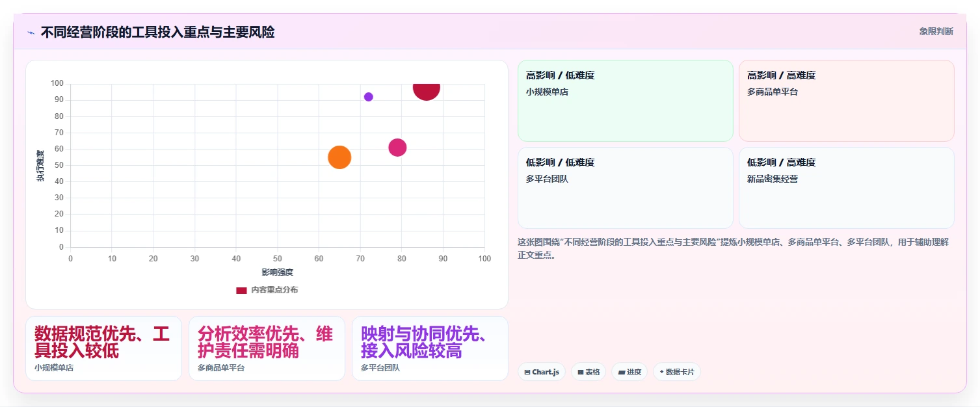980x407 pixels.
Task: Open the 映射与协同优先、接入风险较高 card
Action: pos(430,348)
